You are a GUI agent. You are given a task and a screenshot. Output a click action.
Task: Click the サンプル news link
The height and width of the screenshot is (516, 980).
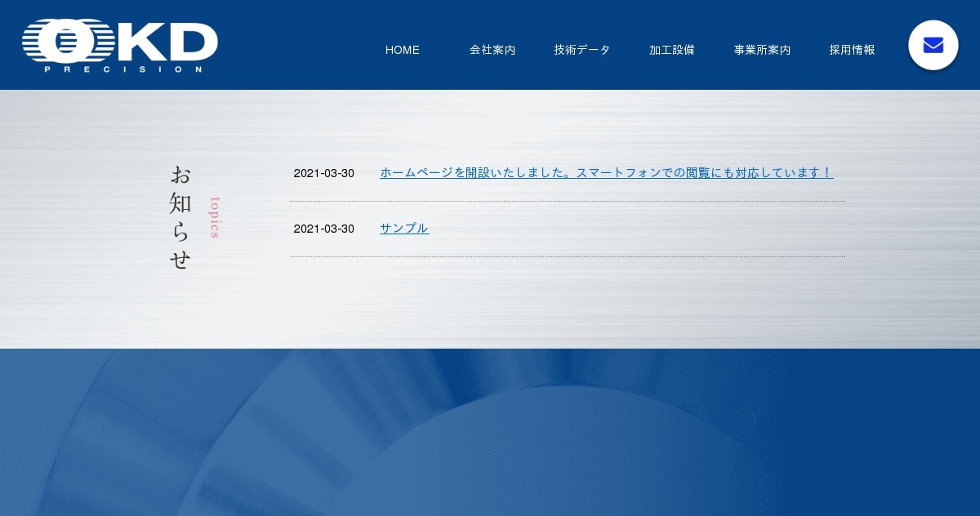pyautogui.click(x=403, y=228)
